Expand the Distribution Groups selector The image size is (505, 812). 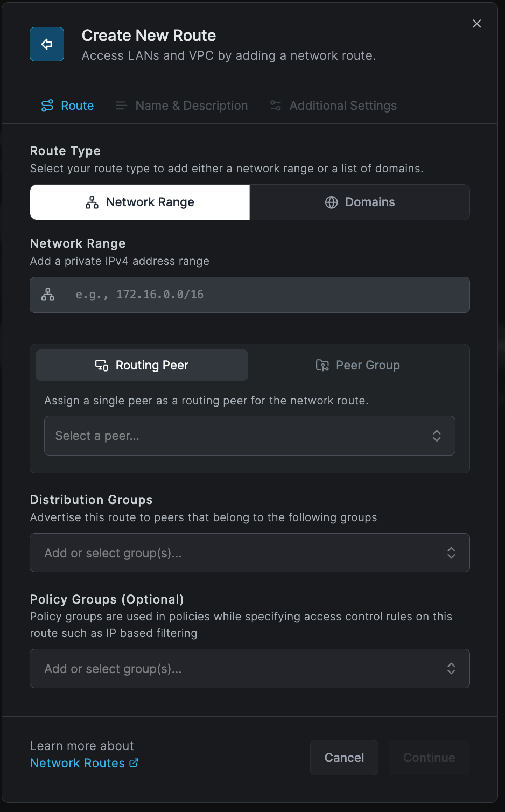coord(249,553)
